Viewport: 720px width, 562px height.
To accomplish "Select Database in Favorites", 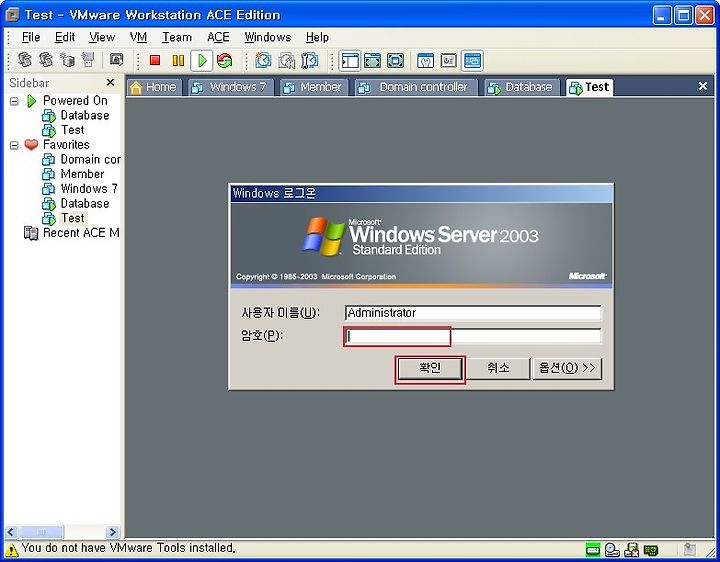I will (x=76, y=203).
